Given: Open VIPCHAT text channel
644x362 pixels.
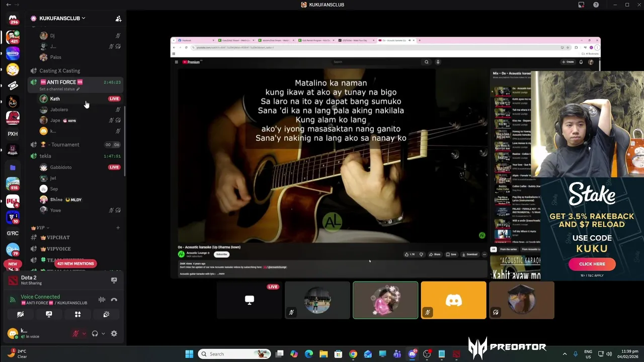Looking at the screenshot, I should [x=58, y=237].
